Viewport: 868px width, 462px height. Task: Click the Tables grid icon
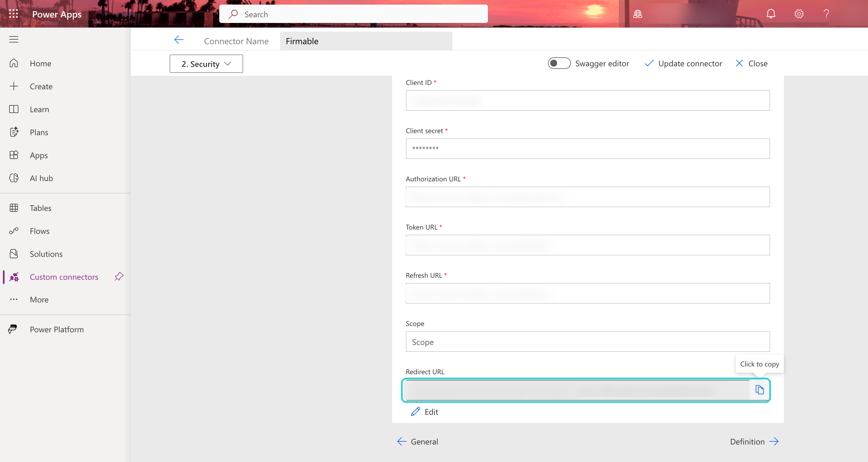[14, 207]
